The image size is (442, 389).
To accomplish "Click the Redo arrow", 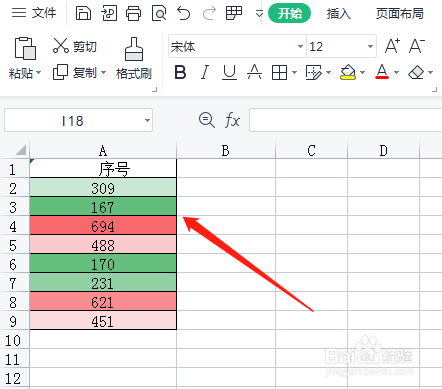I will coord(209,14).
